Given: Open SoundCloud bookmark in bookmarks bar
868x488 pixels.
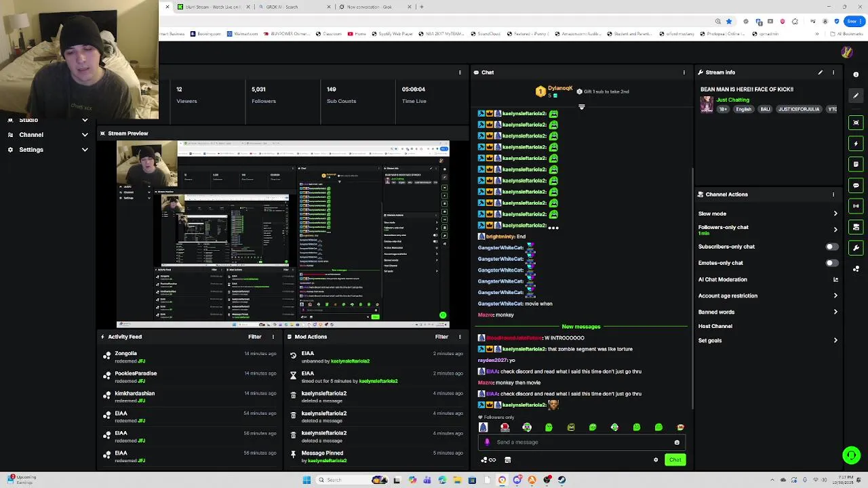Looking at the screenshot, I should point(485,34).
